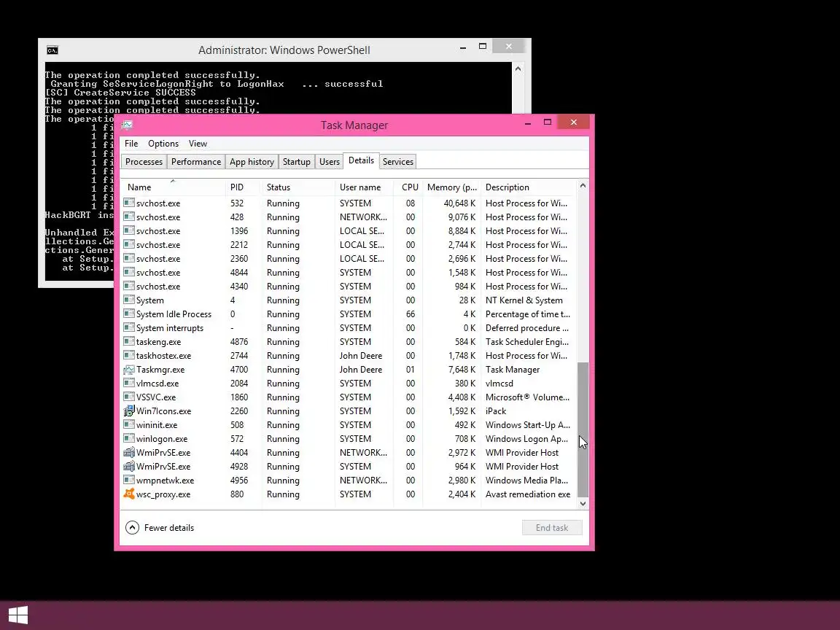Sort by the User name column header

pos(365,187)
